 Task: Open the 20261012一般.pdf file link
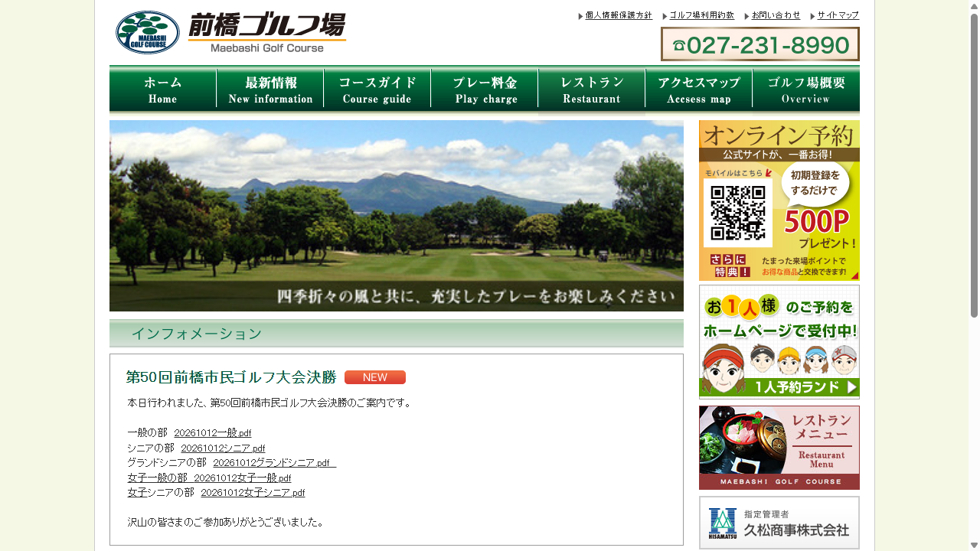click(x=213, y=433)
